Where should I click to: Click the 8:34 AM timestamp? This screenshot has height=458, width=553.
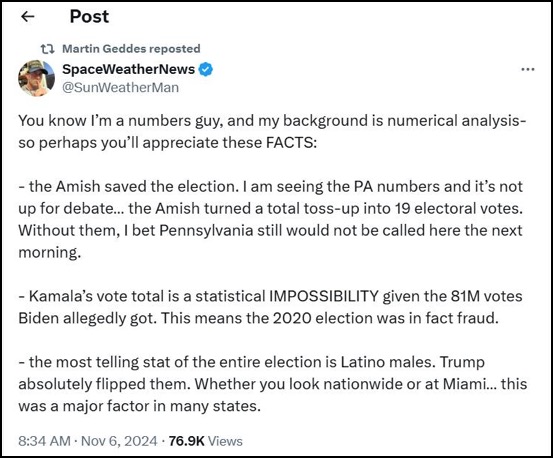pyautogui.click(x=44, y=441)
